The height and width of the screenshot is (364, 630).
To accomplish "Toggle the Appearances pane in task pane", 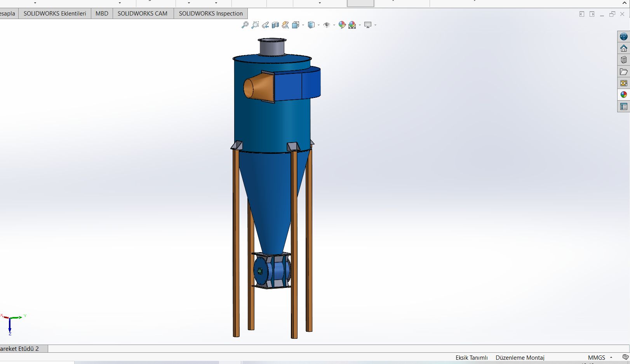I will (624, 95).
